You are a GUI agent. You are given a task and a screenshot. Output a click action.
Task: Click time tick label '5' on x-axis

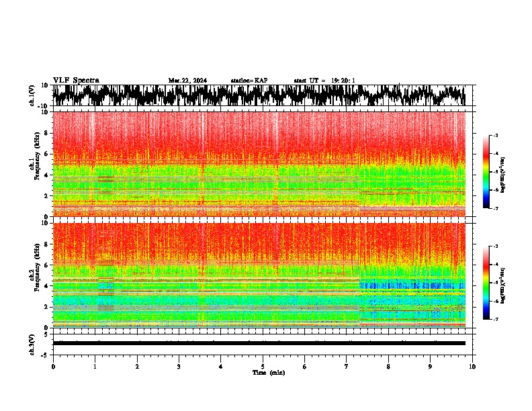pyautogui.click(x=263, y=367)
